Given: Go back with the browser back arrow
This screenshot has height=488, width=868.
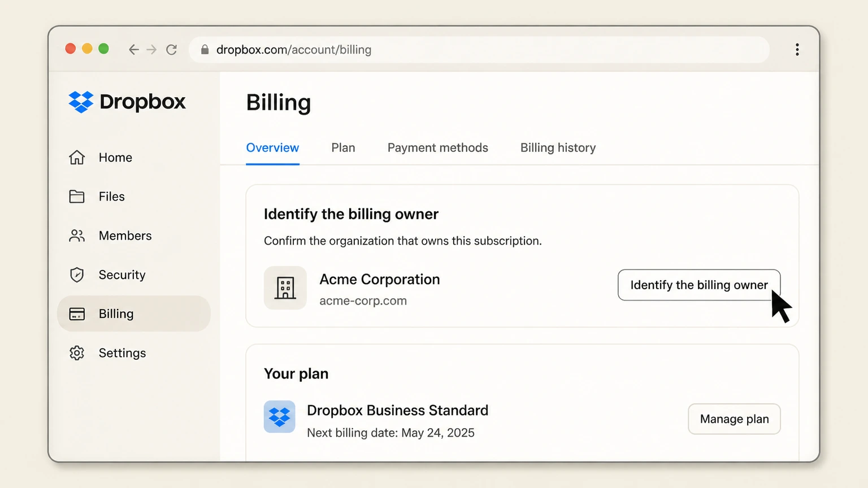Looking at the screenshot, I should [x=133, y=50].
